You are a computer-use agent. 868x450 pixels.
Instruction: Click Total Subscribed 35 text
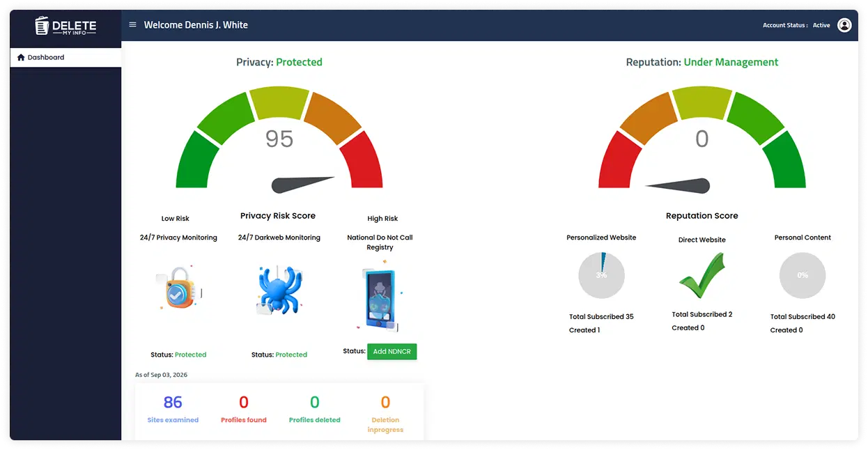601,316
